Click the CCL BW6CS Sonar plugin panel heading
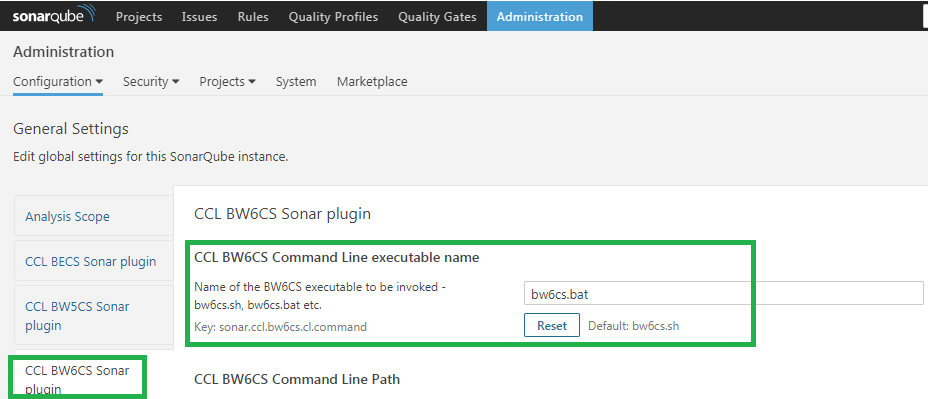 coord(282,214)
